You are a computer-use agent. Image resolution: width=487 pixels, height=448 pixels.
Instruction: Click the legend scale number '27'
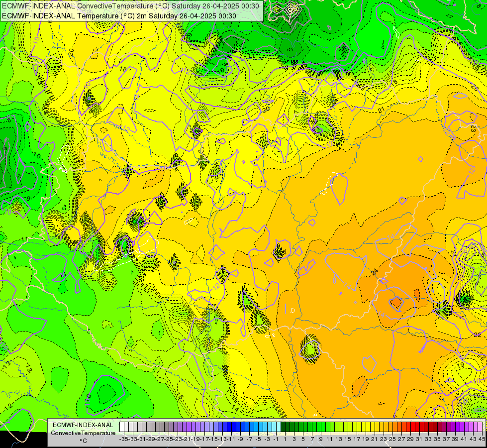[401, 439]
